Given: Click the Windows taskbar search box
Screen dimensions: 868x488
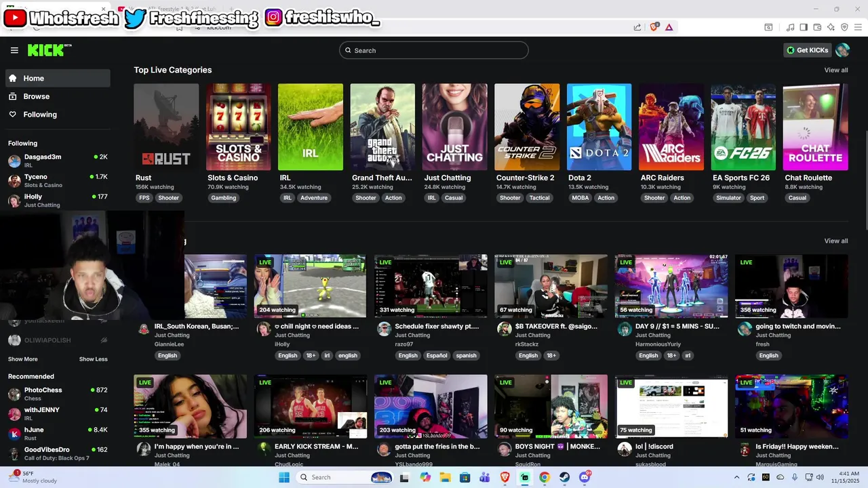Looking at the screenshot, I should click(344, 477).
